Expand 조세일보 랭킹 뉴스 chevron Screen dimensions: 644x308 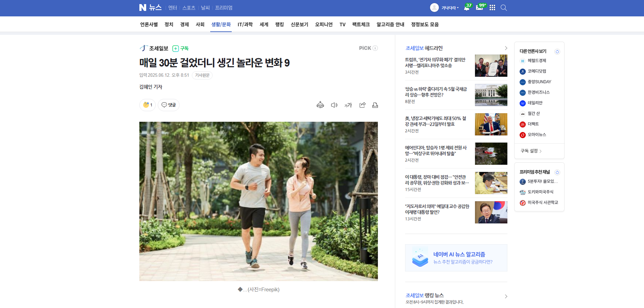tap(506, 296)
